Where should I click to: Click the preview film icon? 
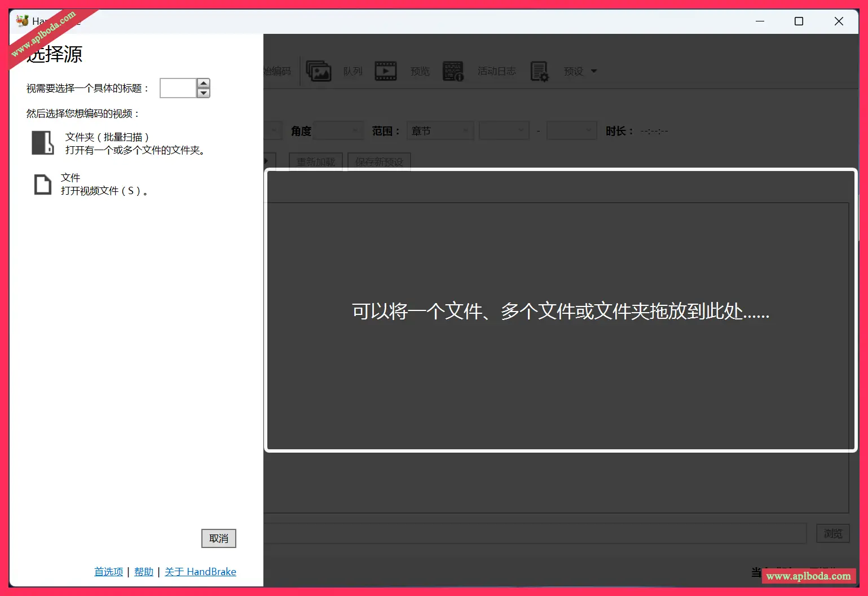pos(386,71)
